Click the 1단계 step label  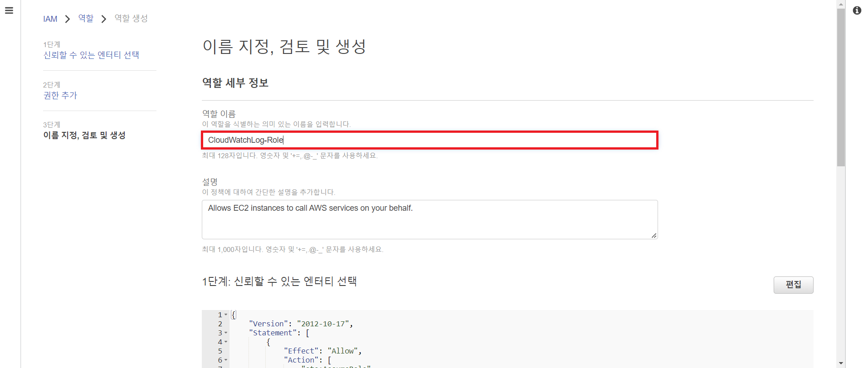tap(52, 44)
